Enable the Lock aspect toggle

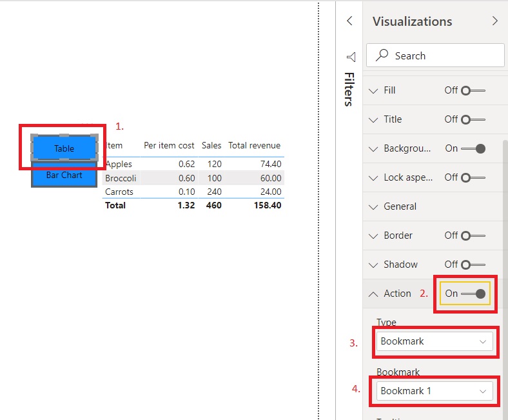pos(474,177)
